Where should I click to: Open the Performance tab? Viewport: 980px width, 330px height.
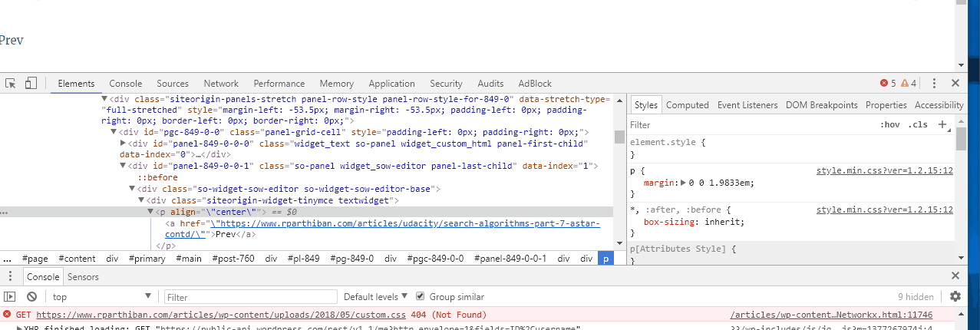coord(279,84)
